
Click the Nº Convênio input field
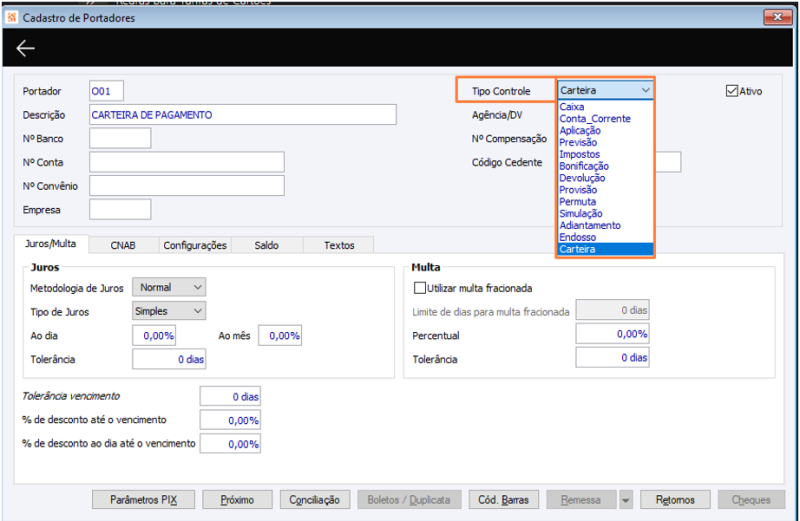click(x=187, y=186)
